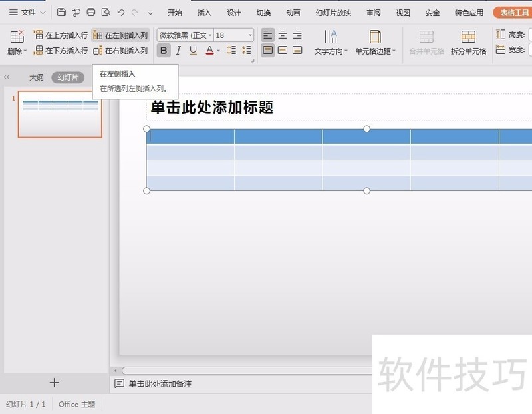The height and width of the screenshot is (414, 532).
Task: Switch to the 插入 tab
Action: click(x=204, y=13)
